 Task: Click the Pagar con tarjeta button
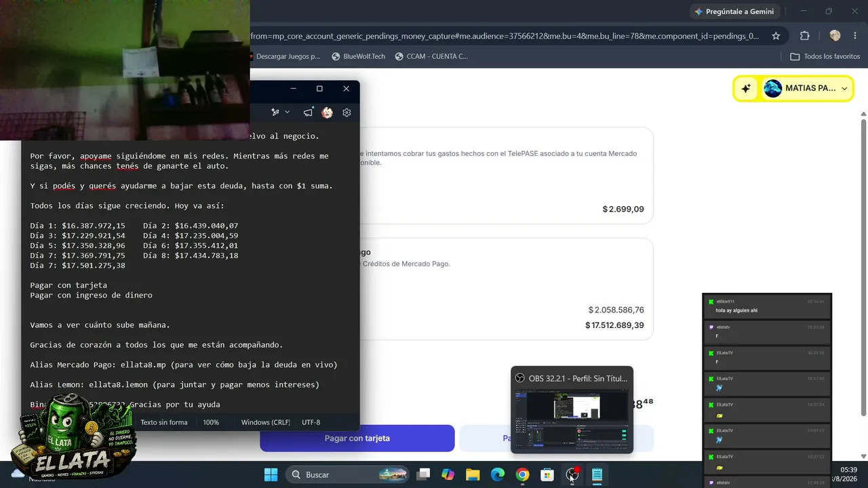point(357,439)
